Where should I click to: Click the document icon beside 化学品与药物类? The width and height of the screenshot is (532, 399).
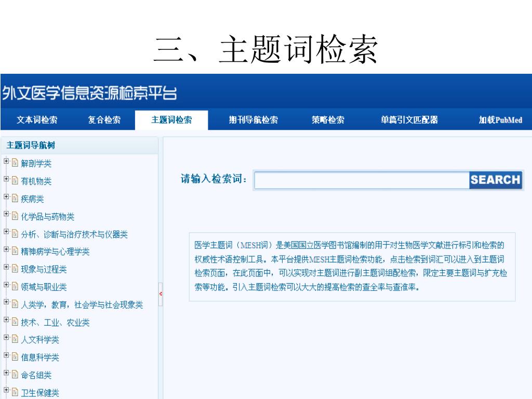15,216
